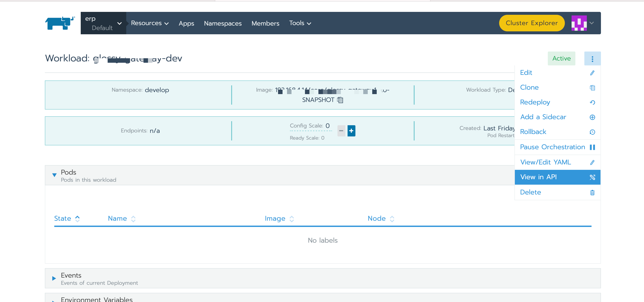Select Pause Orchestration from the menu
Image resolution: width=644 pixels, height=302 pixels.
[x=552, y=147]
